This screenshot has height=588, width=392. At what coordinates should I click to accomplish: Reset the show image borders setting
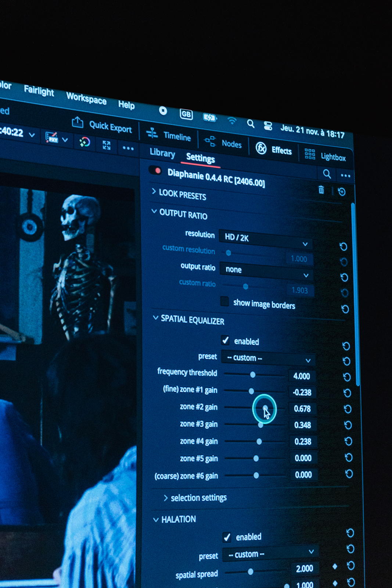point(345,309)
